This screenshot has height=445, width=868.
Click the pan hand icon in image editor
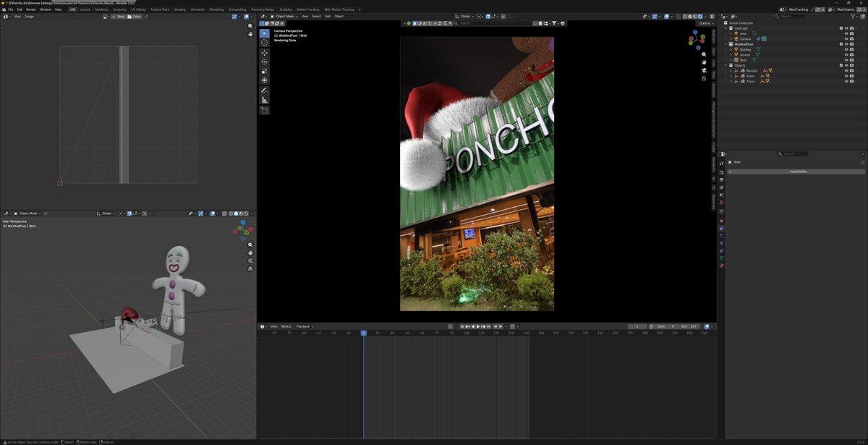(x=250, y=34)
